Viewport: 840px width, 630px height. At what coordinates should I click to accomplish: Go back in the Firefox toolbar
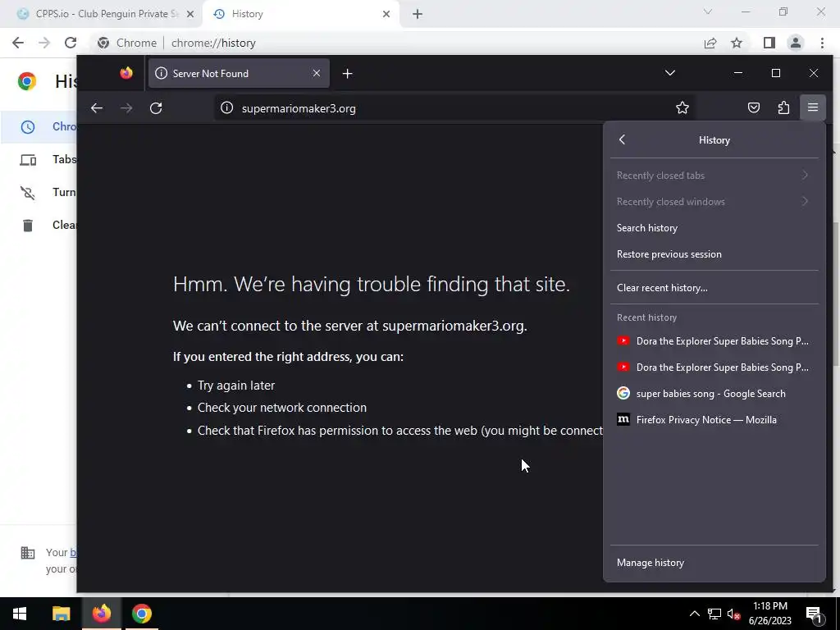point(97,108)
